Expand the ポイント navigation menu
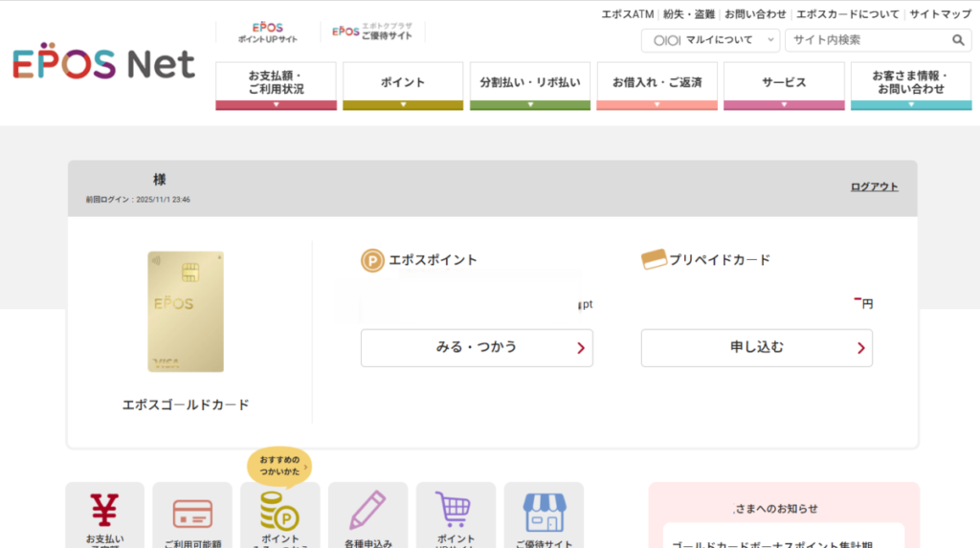980x548 pixels. pos(403,86)
